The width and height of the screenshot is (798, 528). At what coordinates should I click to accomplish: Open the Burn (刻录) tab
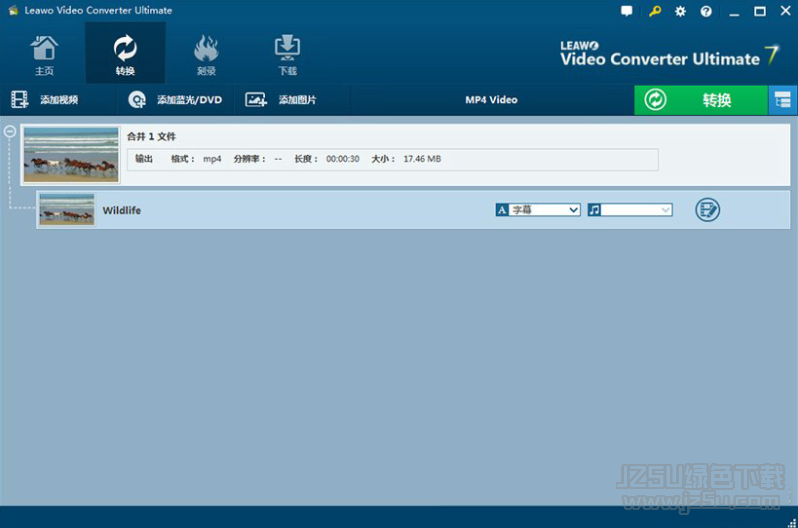coord(206,53)
